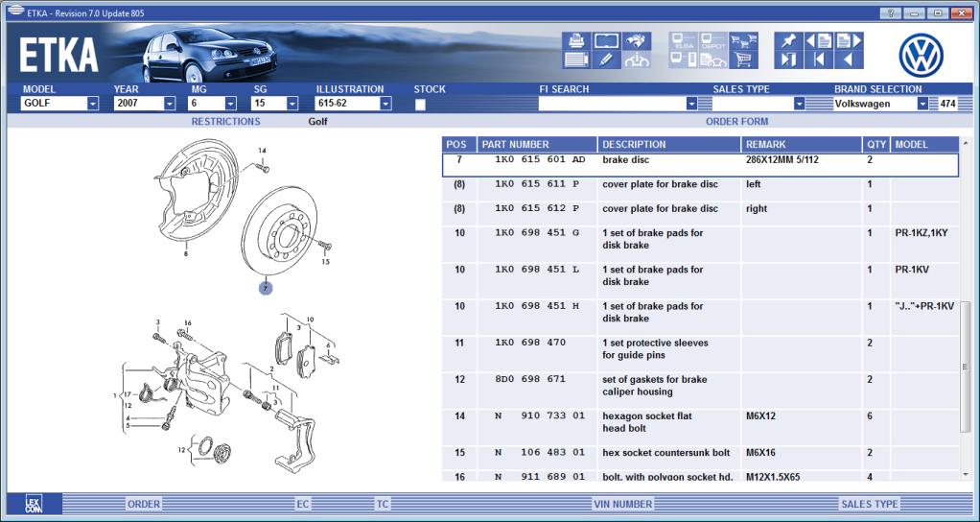
Task: Select protective sleeves 1K0 698 470 row
Action: coord(700,354)
